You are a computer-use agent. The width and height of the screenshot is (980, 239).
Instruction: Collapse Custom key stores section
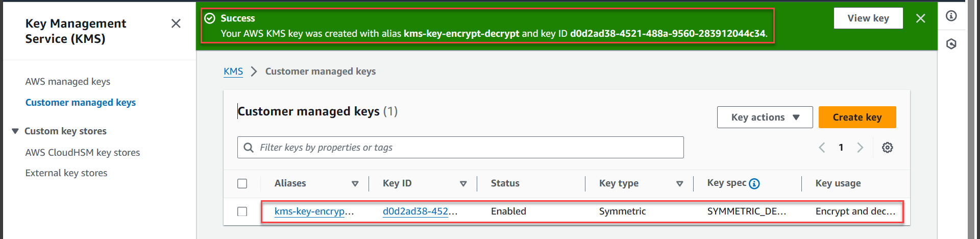tap(15, 131)
